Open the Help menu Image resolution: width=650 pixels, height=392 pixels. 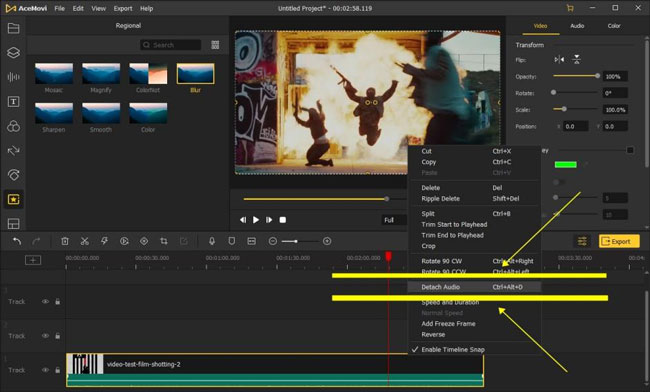click(x=146, y=8)
